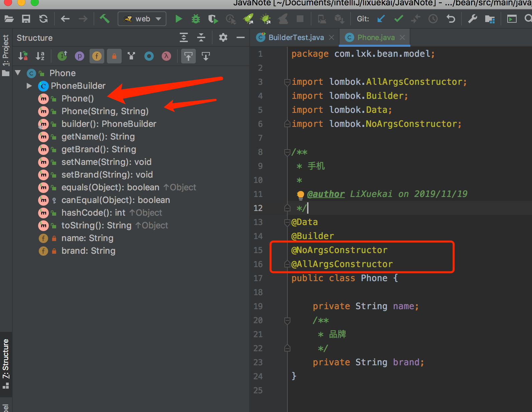Viewport: 532px width, 412px height.
Task: Select canEqual(Object): boolean method
Action: tap(116, 200)
